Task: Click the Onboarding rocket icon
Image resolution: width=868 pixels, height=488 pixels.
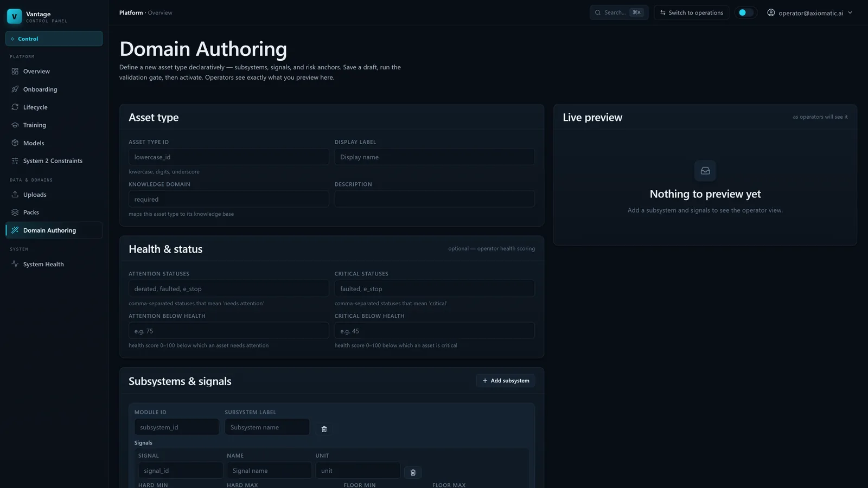Action: [x=15, y=89]
